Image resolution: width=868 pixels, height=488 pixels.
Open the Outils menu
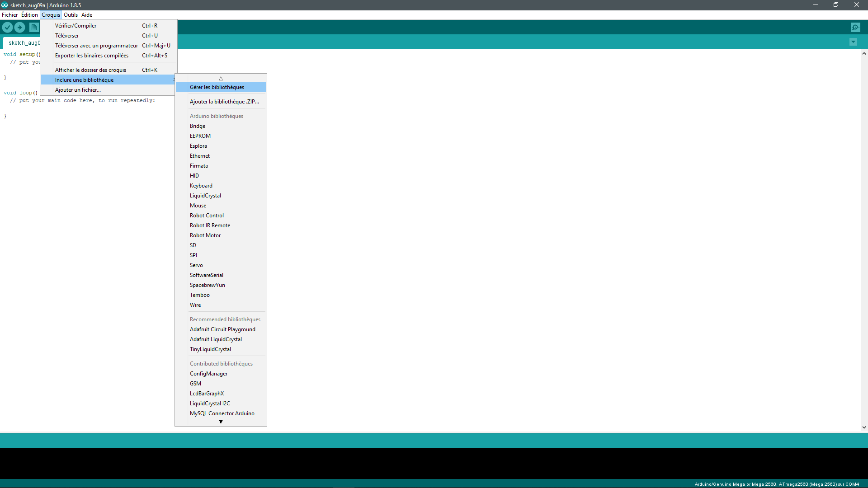(x=71, y=15)
